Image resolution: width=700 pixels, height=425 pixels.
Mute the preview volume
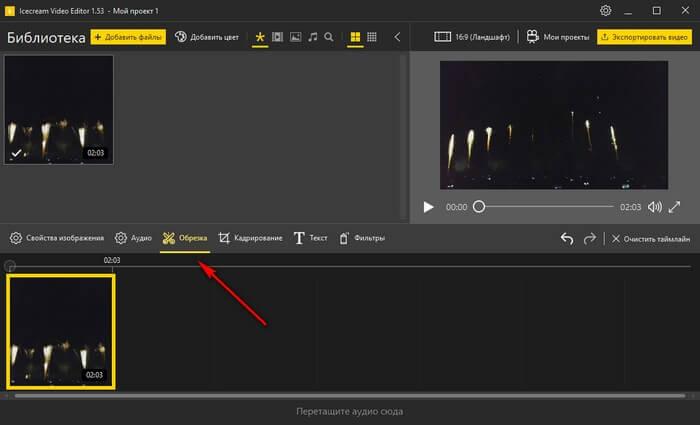pos(655,207)
